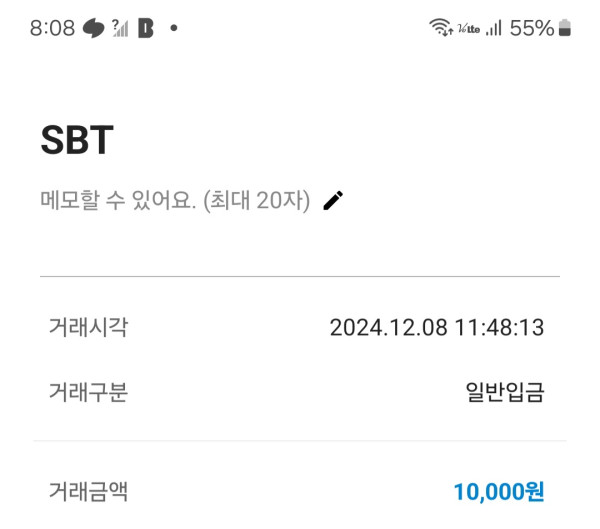Viewport: 600px width, 529px height.
Task: Tap the pencil edit memo icon
Action: coord(333,200)
